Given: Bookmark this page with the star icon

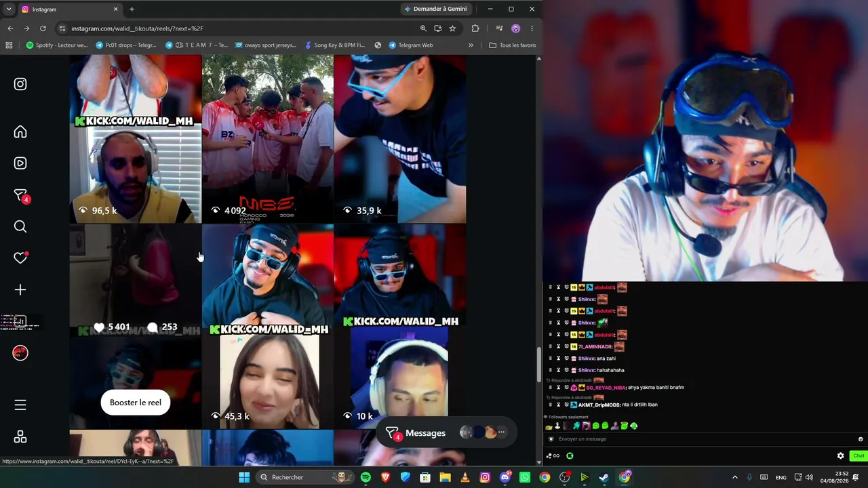Looking at the screenshot, I should coord(452,28).
